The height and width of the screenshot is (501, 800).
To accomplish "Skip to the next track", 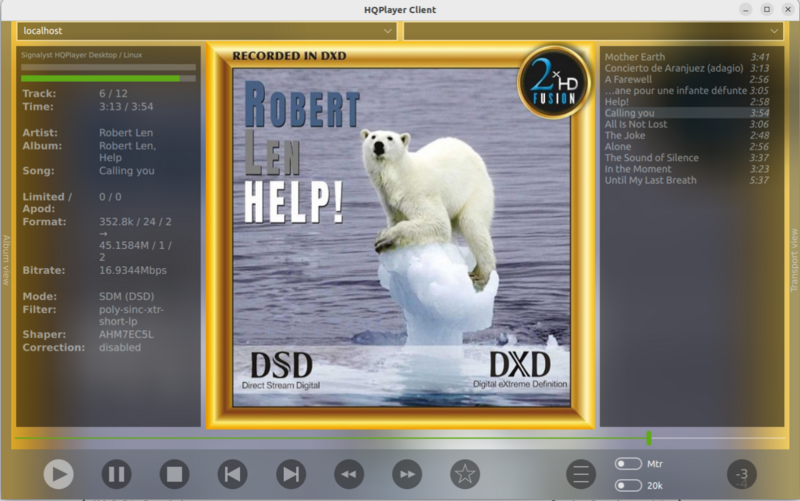I will 290,474.
